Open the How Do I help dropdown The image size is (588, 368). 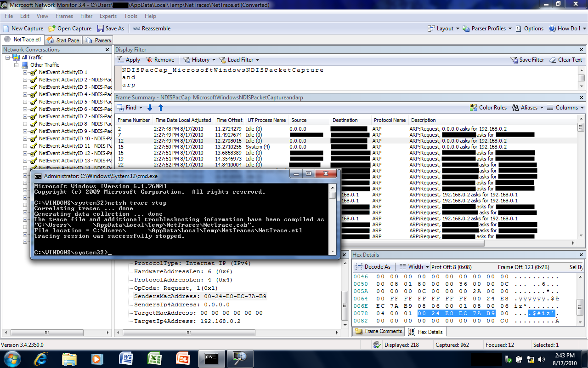pyautogui.click(x=568, y=29)
